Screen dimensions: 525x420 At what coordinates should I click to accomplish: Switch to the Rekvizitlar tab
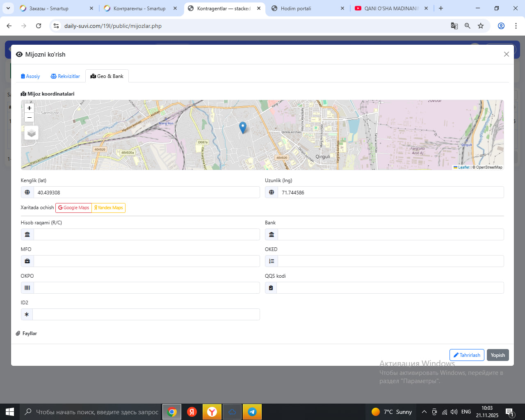coord(65,76)
